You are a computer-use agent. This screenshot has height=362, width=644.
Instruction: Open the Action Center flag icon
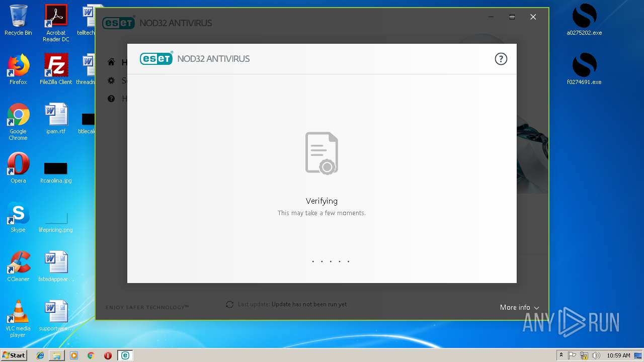(x=572, y=355)
